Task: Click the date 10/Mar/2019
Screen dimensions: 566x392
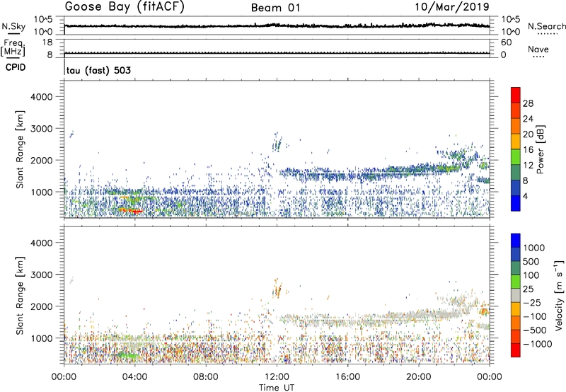Action: coord(452,7)
